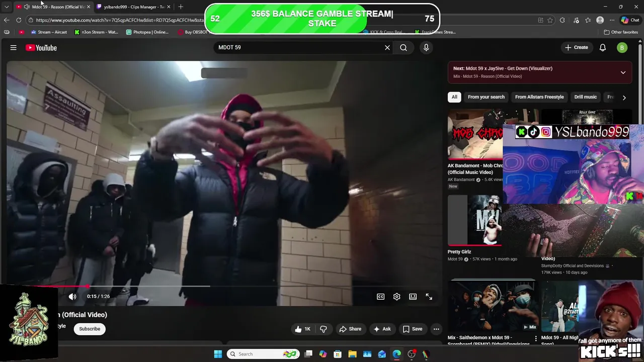
Task: Switch to the yslbando999 Clips Manager tab
Action: (x=134, y=7)
